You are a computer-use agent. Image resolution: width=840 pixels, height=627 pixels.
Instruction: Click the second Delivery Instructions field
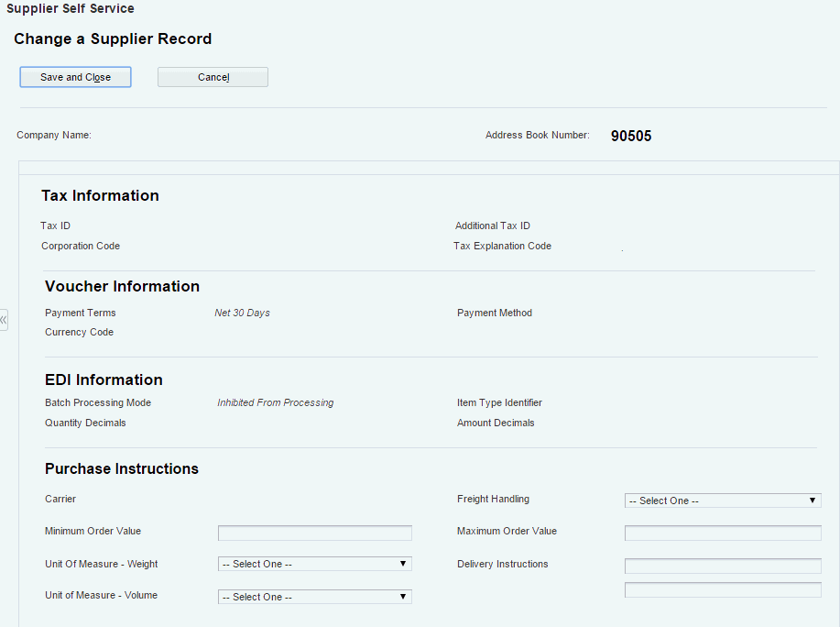tap(723, 589)
